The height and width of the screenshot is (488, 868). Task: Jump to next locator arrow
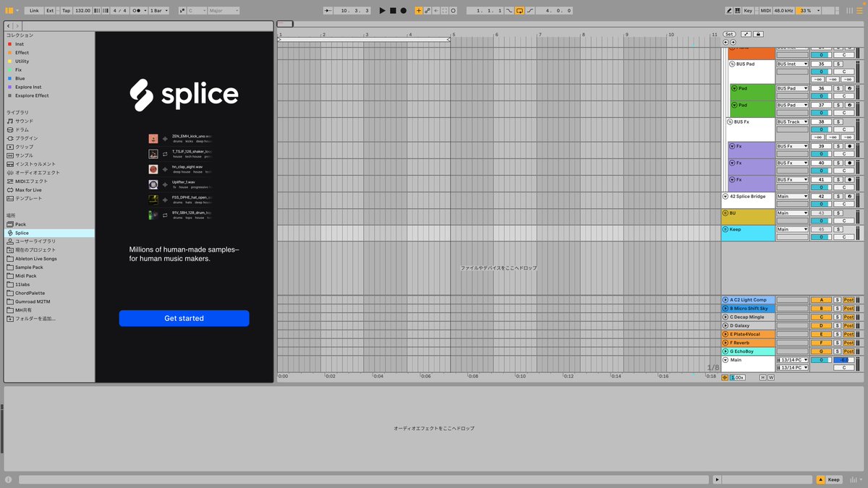[733, 42]
